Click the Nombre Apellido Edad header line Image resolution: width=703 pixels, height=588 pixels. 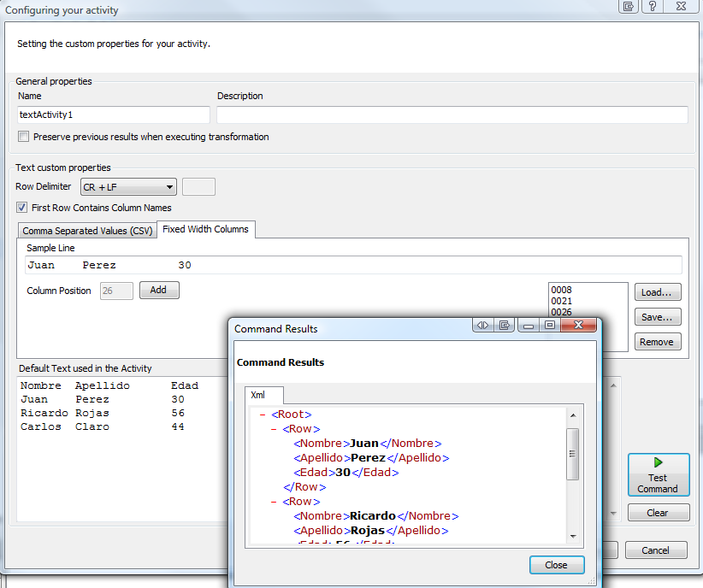point(109,386)
